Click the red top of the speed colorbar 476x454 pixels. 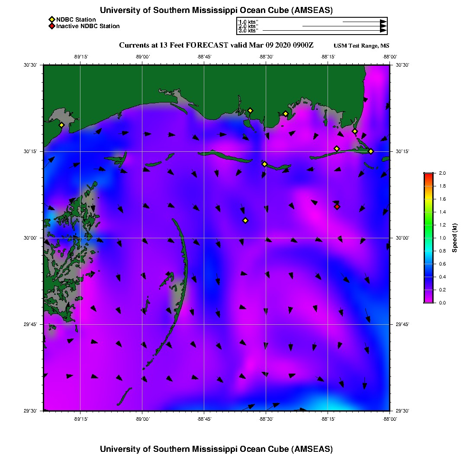click(428, 175)
